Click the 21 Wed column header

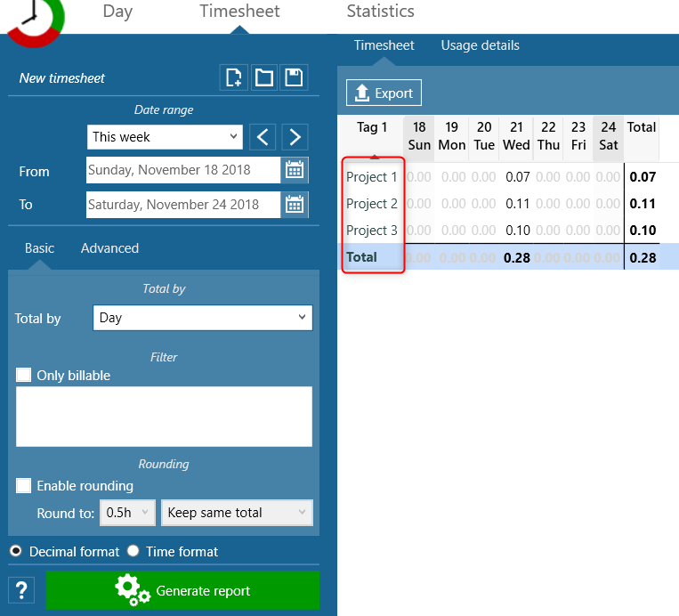(516, 136)
